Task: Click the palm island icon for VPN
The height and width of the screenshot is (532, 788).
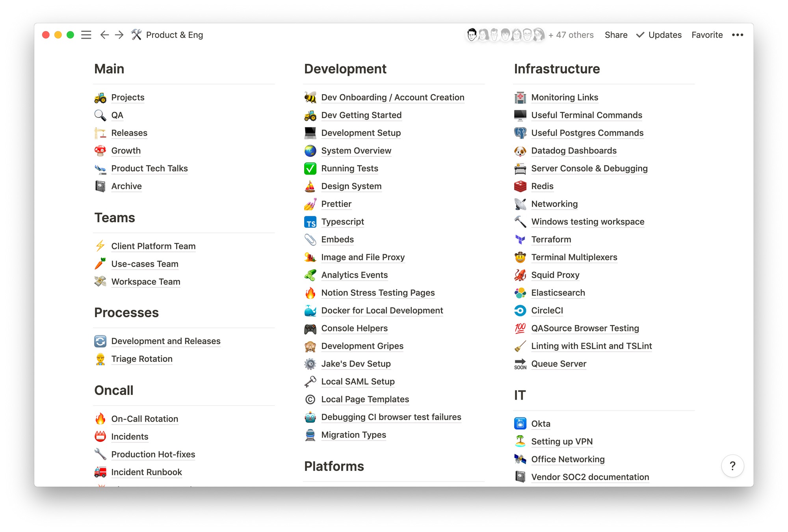Action: pos(520,441)
